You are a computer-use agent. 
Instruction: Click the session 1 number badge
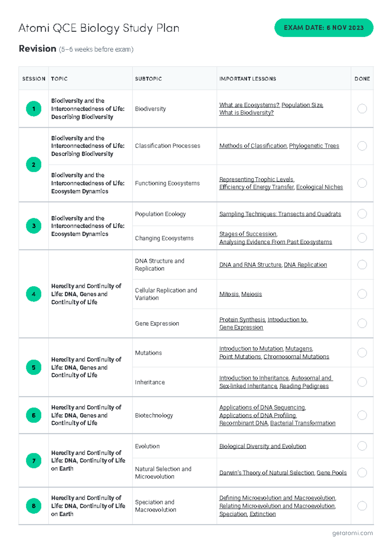(x=34, y=109)
